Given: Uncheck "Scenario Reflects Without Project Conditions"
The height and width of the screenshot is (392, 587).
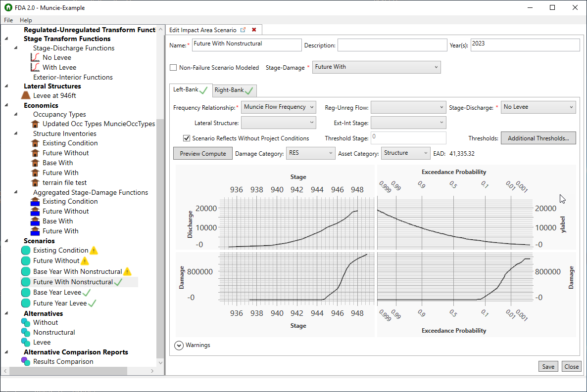Looking at the screenshot, I should pos(187,138).
